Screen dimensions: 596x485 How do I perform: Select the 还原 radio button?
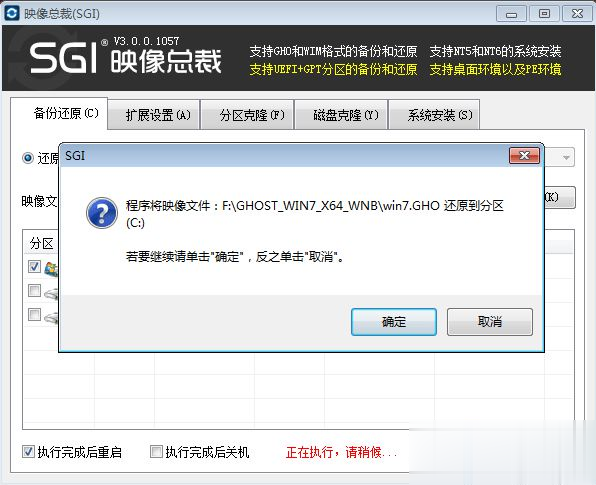[28, 158]
